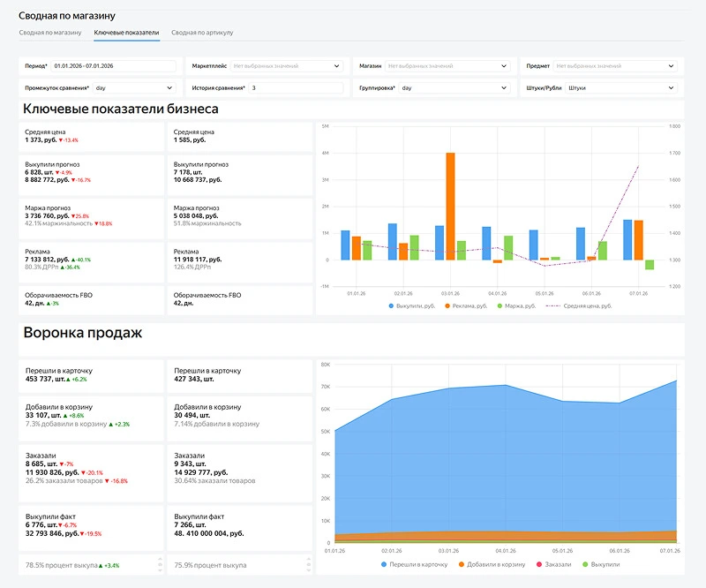Click the Воронка продаж heading
This screenshot has width=706, height=588.
click(83, 333)
